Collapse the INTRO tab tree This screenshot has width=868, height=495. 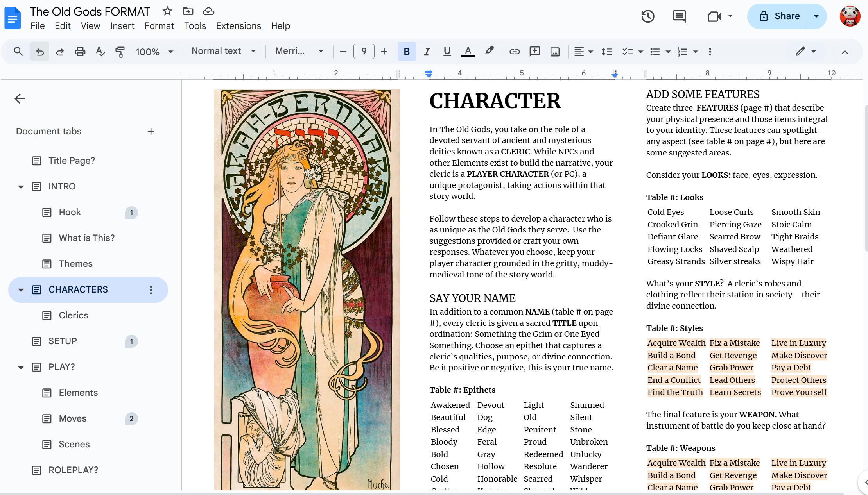coord(21,187)
